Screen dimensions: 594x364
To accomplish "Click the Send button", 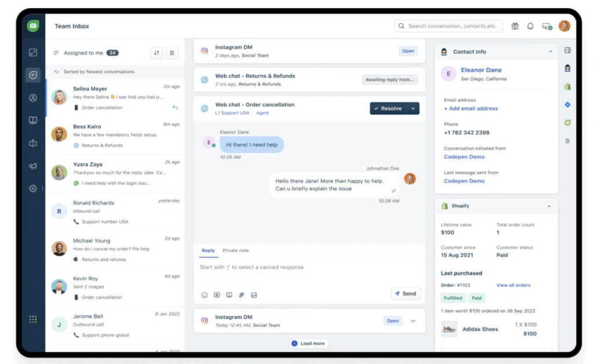I will point(405,294).
